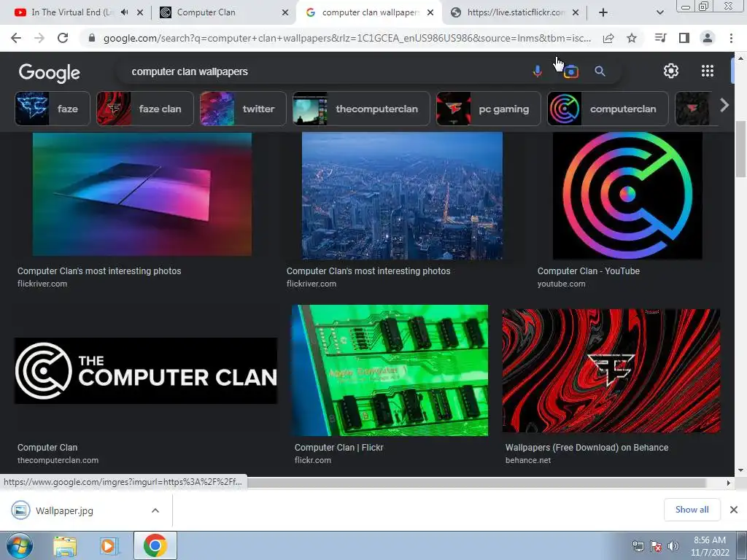Filter results with the pc gaming chip
The image size is (747, 560).
488,109
